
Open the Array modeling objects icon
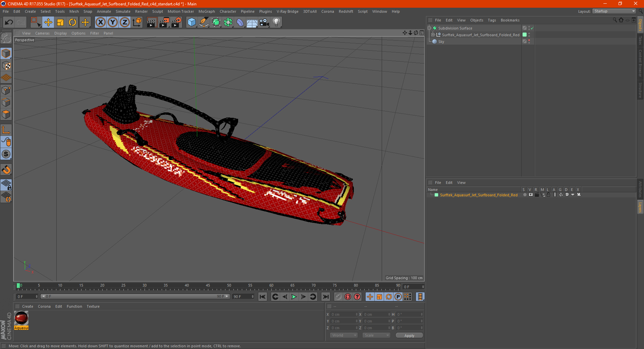click(x=228, y=22)
